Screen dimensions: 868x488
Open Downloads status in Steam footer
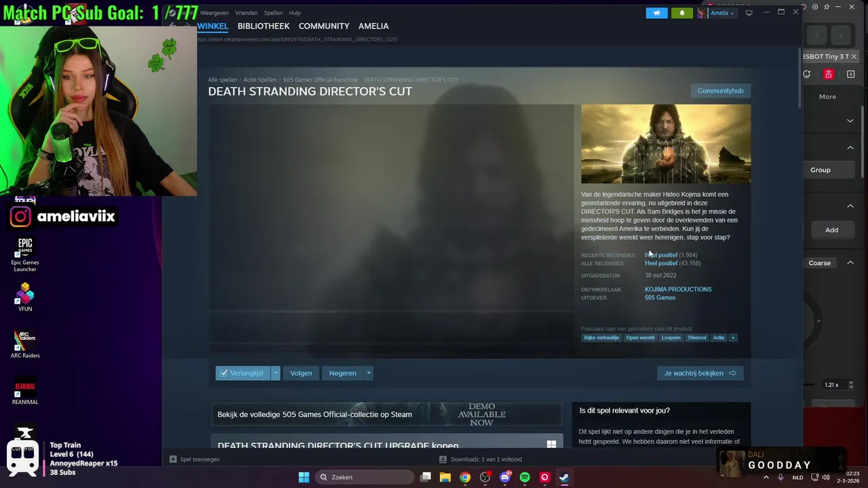click(x=481, y=460)
